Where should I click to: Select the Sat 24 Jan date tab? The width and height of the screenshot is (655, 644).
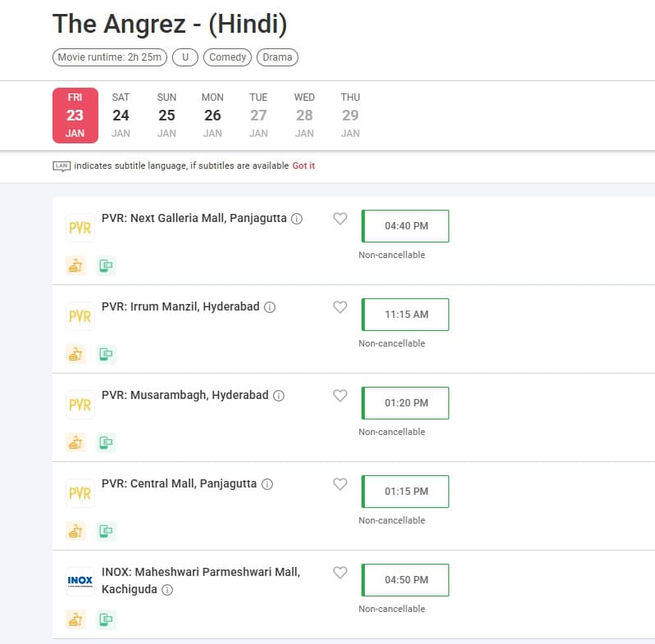pos(121,115)
